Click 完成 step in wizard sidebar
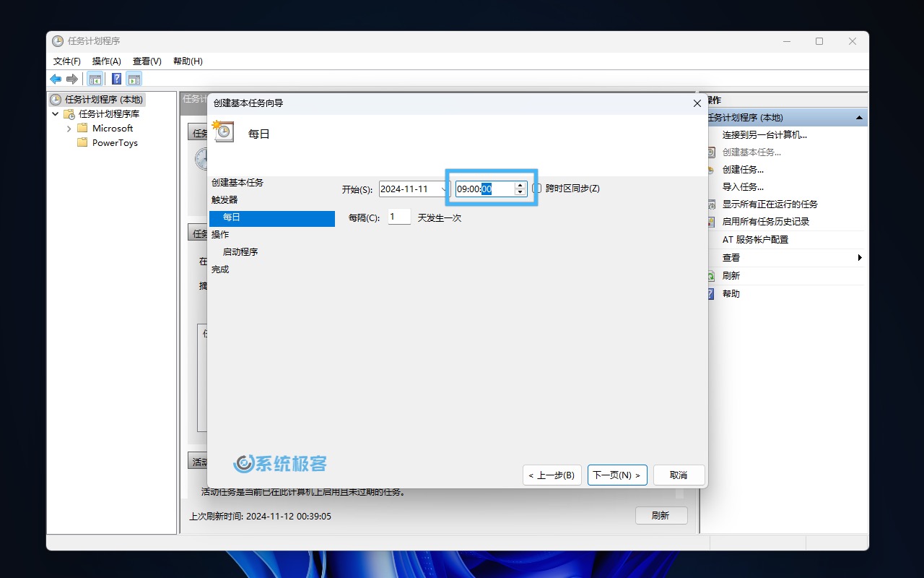 click(x=220, y=269)
